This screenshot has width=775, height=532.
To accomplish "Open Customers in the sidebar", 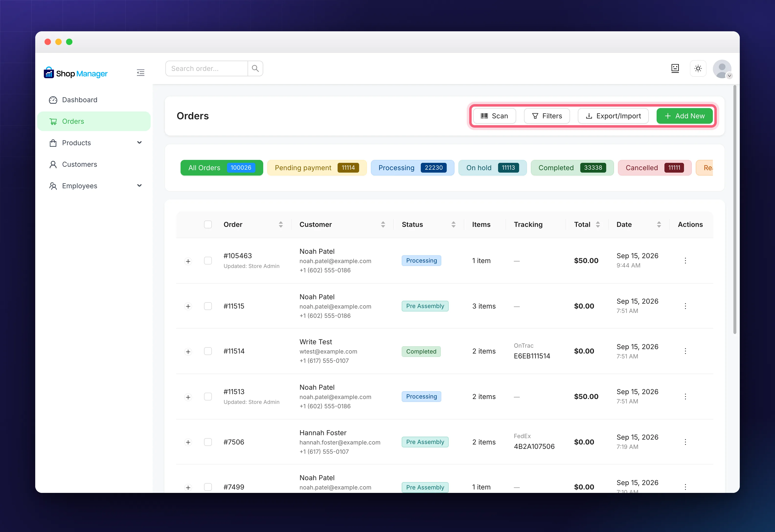I will [94, 164].
